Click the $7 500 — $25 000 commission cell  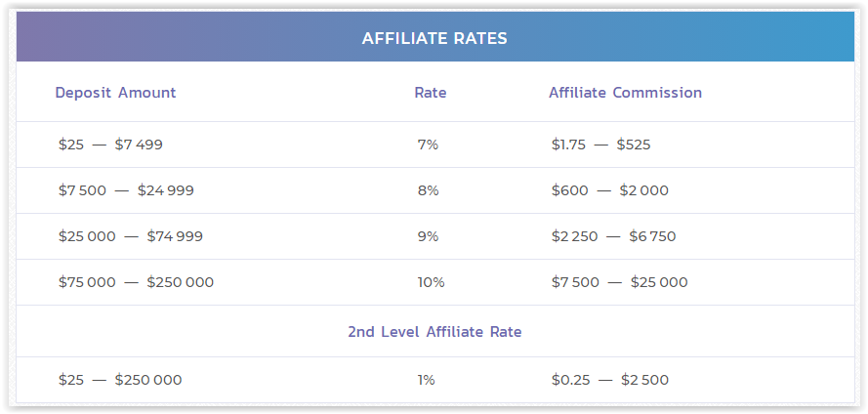coord(619,282)
